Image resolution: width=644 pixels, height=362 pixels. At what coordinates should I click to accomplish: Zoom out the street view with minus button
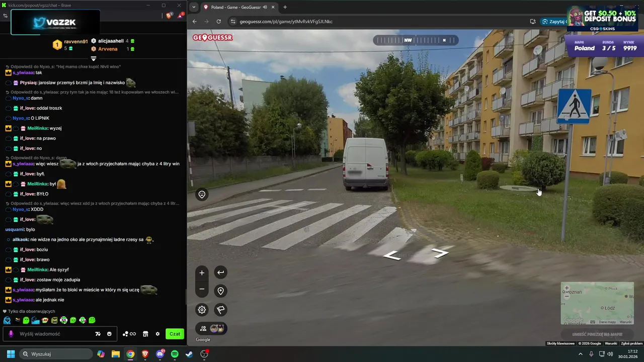[x=202, y=289]
